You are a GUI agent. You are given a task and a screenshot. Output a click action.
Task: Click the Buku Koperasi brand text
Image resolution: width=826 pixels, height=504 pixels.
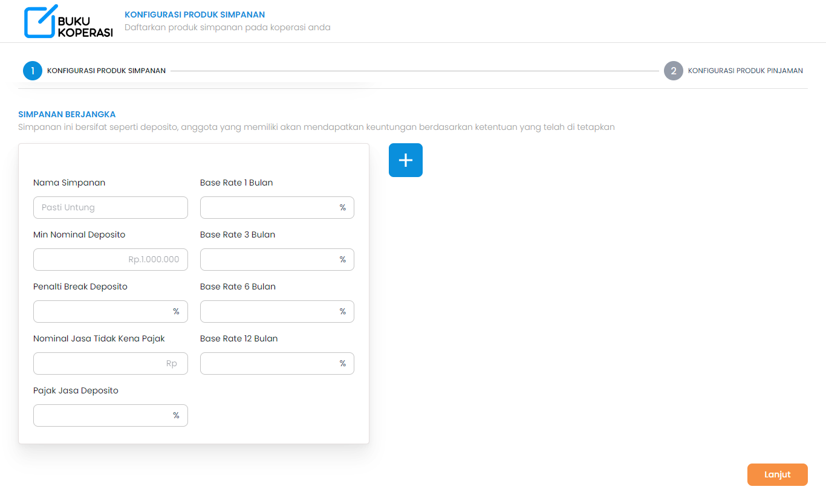click(x=85, y=27)
